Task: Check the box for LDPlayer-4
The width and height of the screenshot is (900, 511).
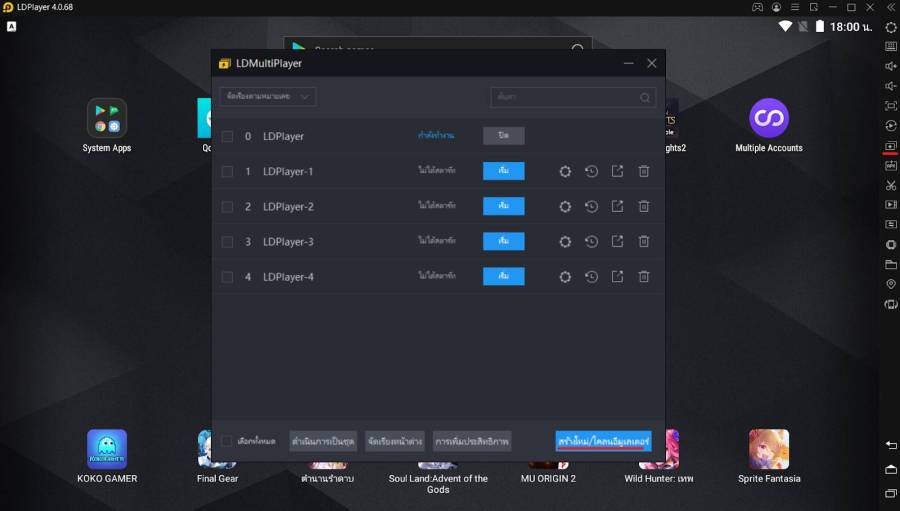Action: [227, 277]
